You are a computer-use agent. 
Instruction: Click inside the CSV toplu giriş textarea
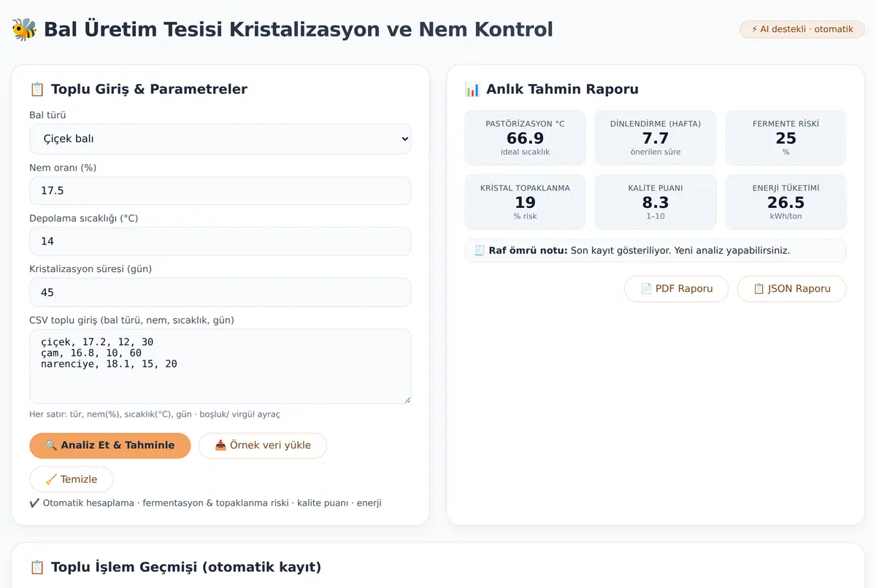coord(220,366)
